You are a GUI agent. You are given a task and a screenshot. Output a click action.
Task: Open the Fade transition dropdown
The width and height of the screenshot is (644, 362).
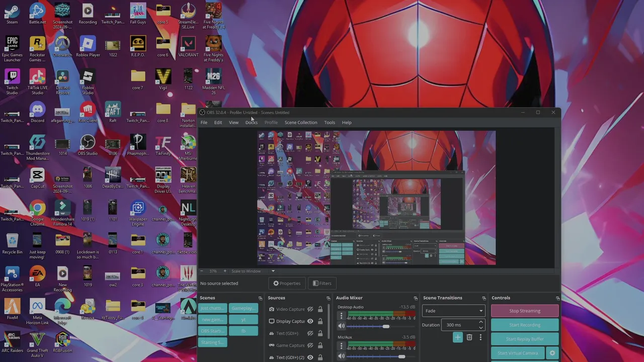tap(454, 311)
